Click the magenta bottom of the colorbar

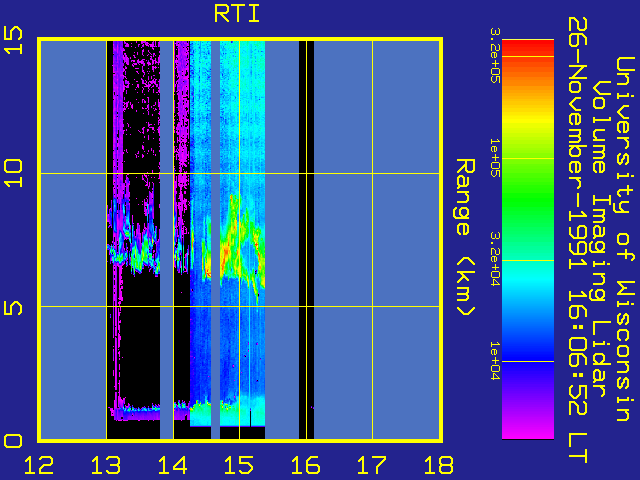[528, 429]
